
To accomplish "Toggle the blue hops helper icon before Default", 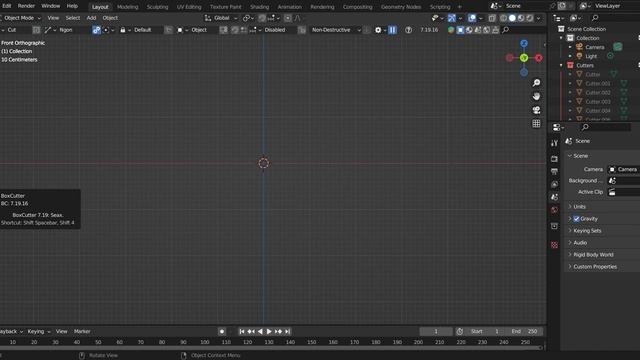I will 96,30.
